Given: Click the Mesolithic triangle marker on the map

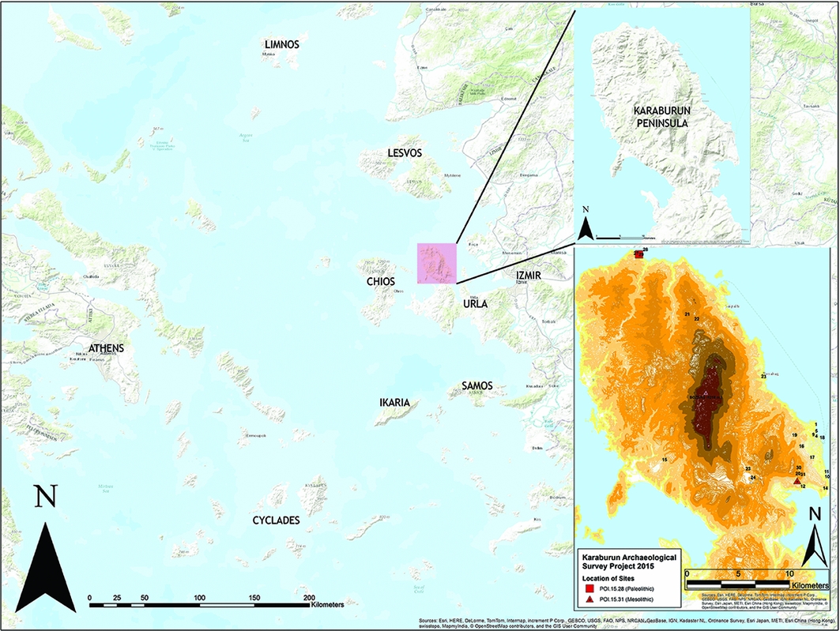Looking at the screenshot, I should (797, 480).
